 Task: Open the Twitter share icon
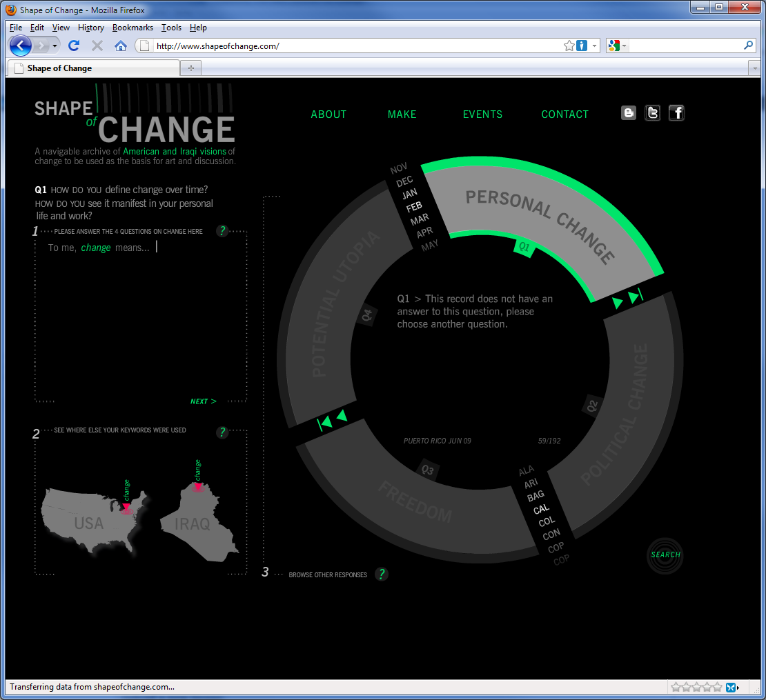tap(652, 112)
